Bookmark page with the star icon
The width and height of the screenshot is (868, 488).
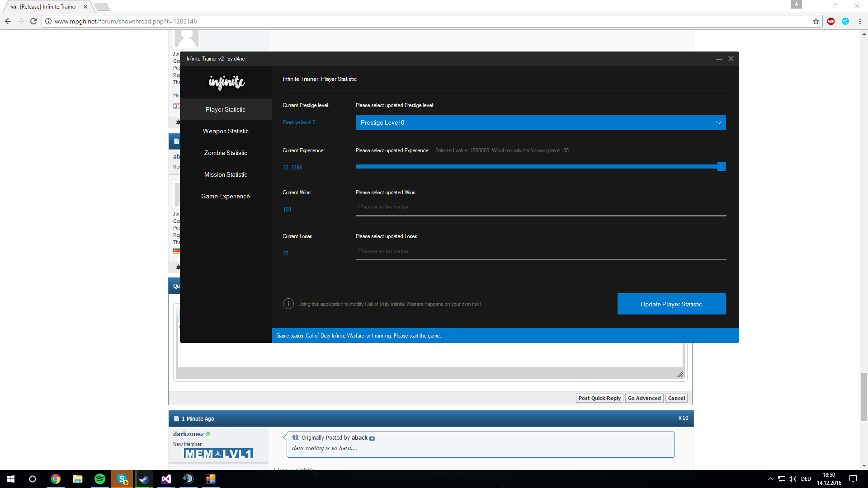pos(816,21)
